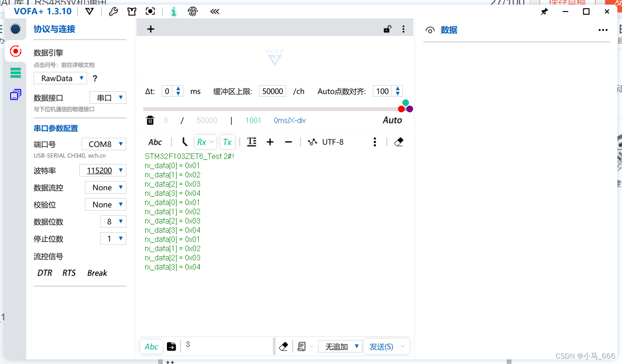Screen dimensions: 622x364
Task: Open the wrench settings icon in title bar
Action: 113,11
